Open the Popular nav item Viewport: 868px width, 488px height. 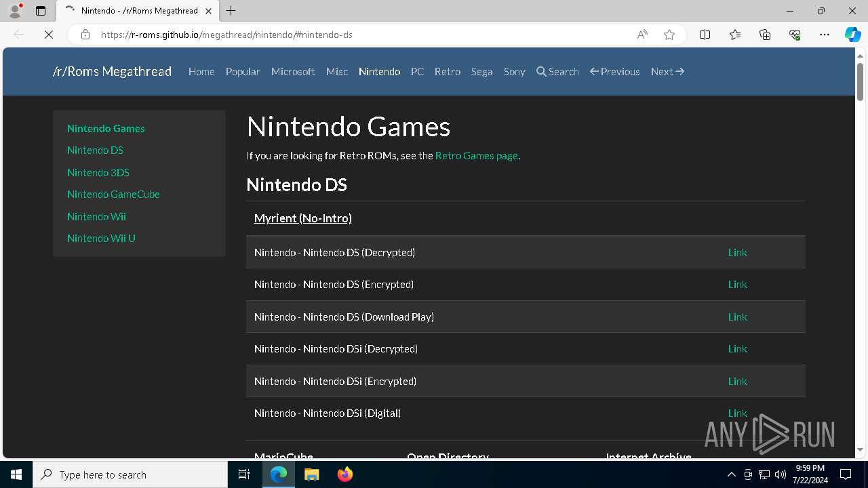click(x=243, y=71)
